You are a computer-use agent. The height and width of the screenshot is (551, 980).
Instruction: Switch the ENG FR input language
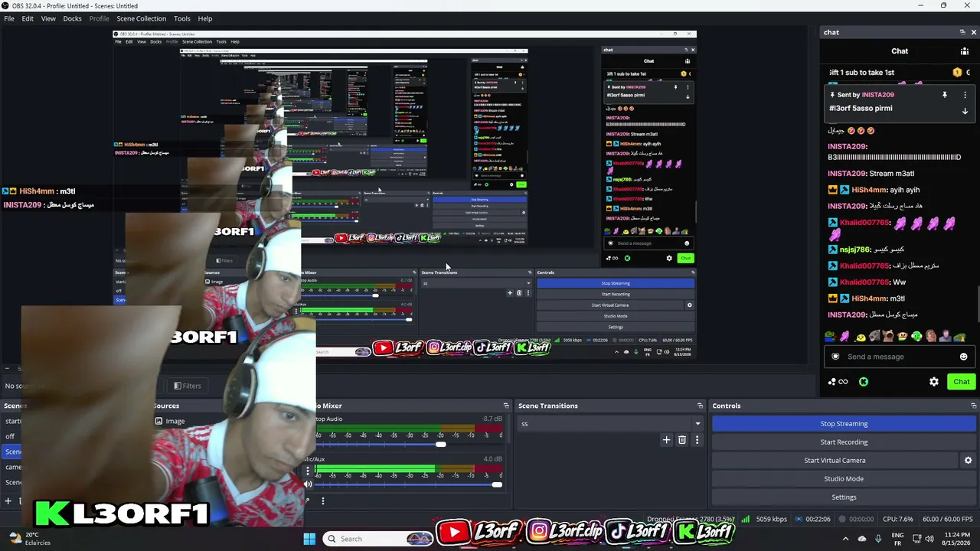point(898,539)
